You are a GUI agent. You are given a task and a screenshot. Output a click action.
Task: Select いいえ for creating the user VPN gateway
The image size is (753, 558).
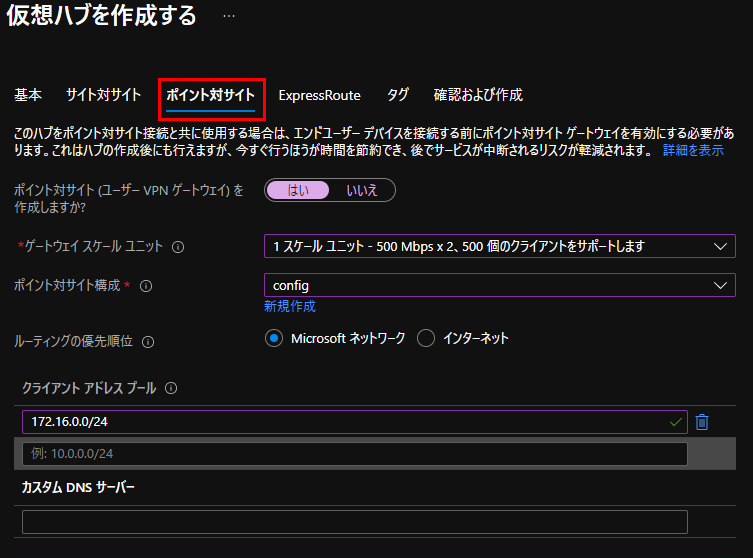(x=362, y=190)
